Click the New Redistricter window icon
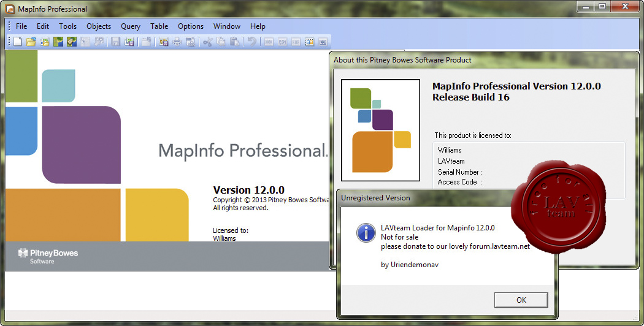Image resolution: width=644 pixels, height=326 pixels. [323, 42]
